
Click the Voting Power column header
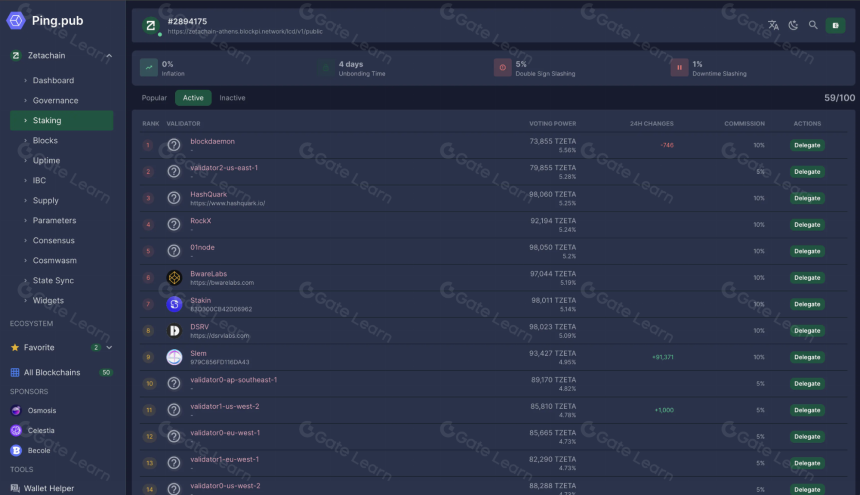552,124
